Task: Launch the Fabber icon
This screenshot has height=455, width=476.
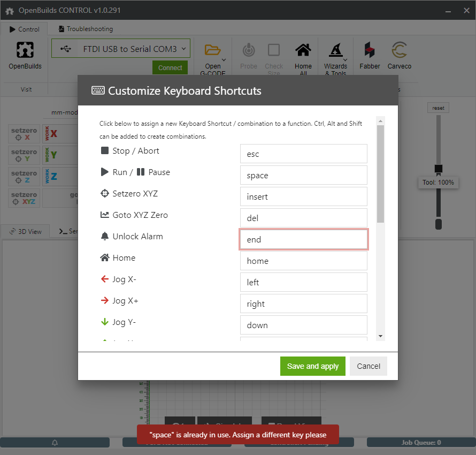Action: click(x=370, y=50)
